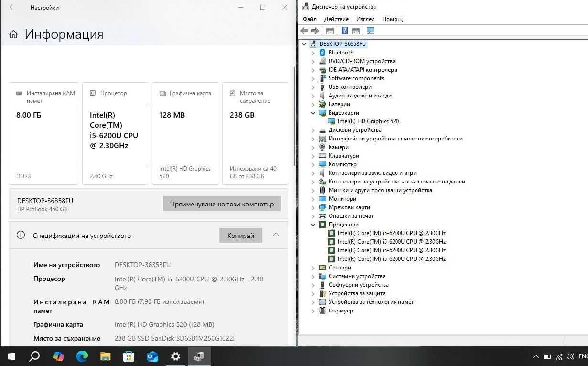Screen dimensions: 588x366
Task: Click the Bluetooth device category icon
Action: tap(322, 53)
